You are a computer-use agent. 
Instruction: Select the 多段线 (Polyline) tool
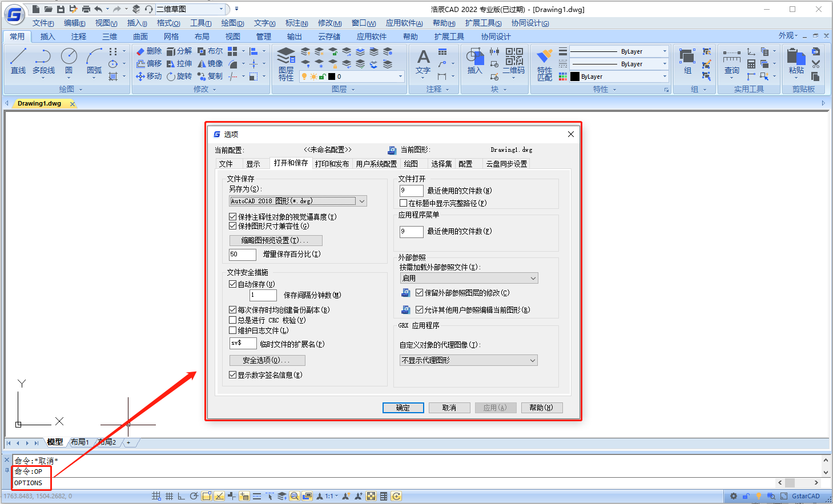(43, 61)
